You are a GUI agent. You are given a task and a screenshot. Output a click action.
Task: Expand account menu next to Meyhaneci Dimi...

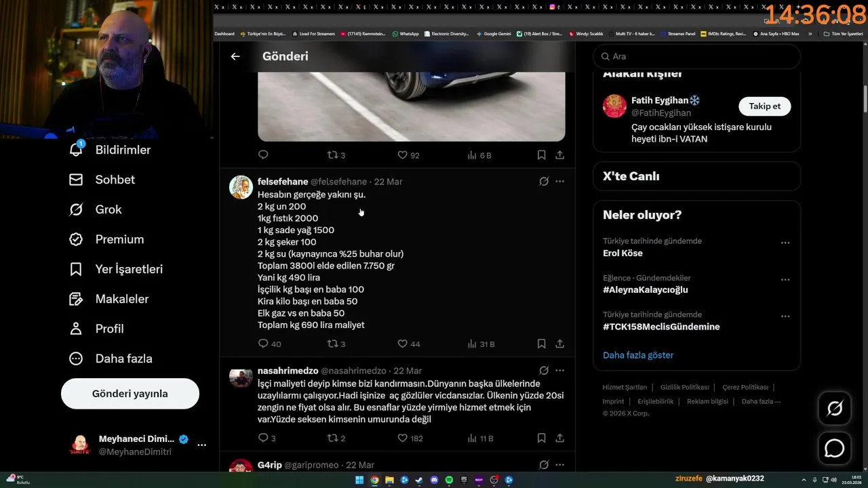[x=201, y=445]
